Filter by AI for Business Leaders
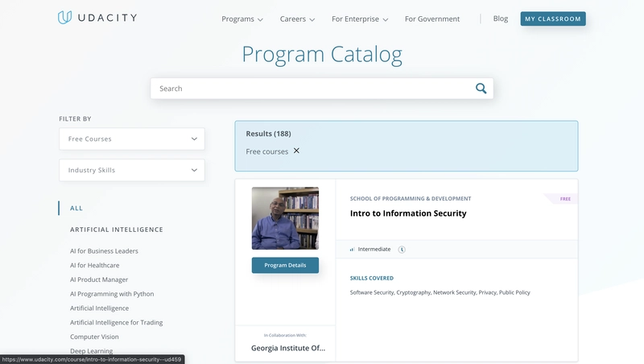This screenshot has height=364, width=644. click(x=104, y=251)
